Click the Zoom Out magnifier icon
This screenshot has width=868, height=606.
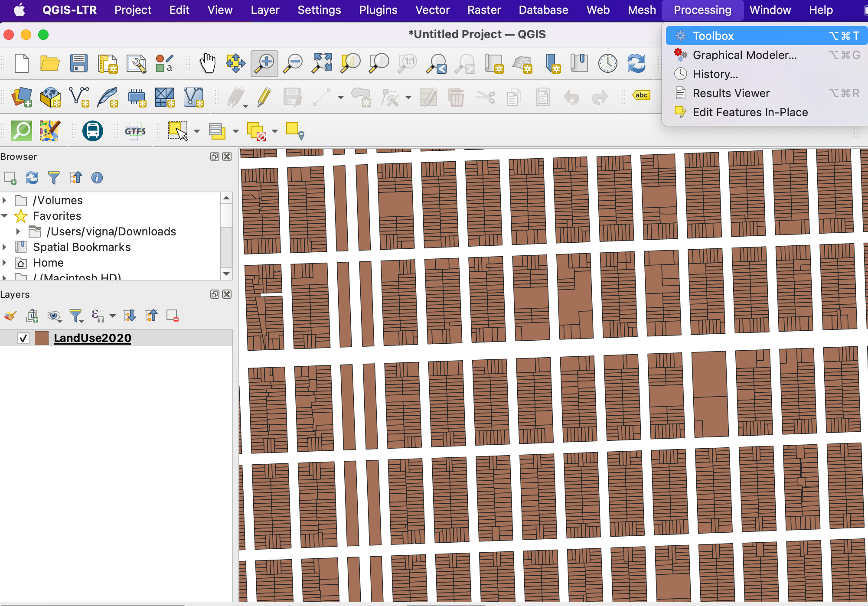coord(293,63)
